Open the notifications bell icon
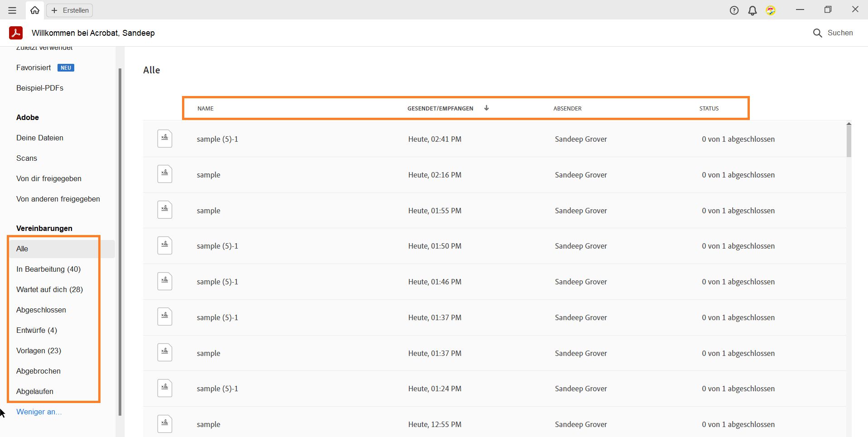The width and height of the screenshot is (868, 437). coord(752,10)
